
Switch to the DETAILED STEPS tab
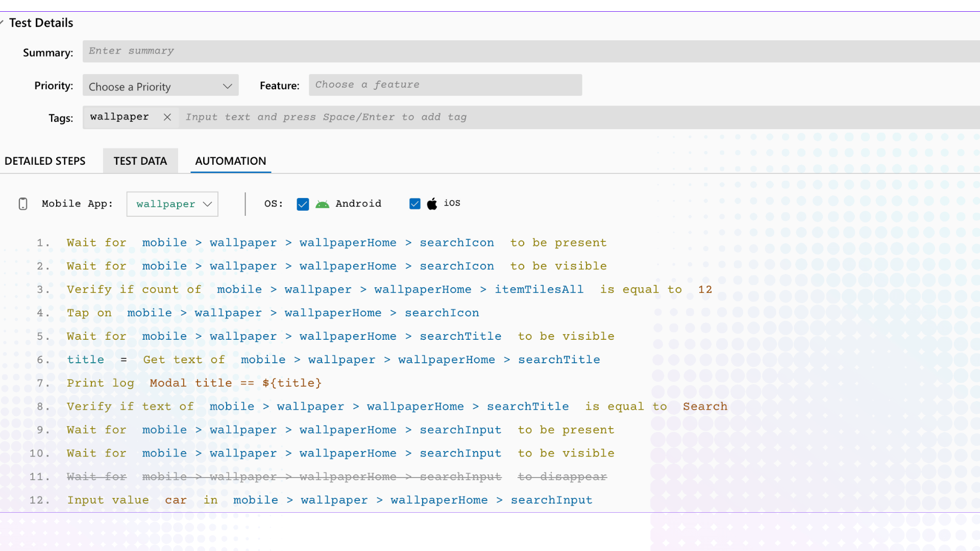point(45,161)
